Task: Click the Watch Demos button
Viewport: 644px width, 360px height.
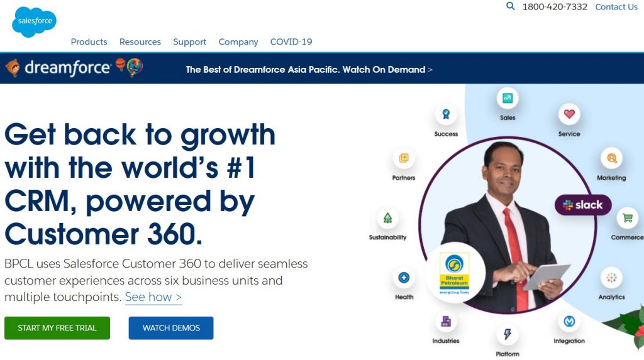Action: click(x=171, y=328)
